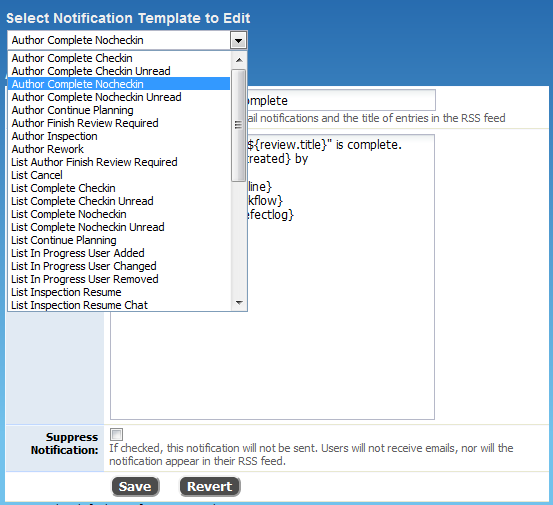The image size is (553, 505).
Task: Pick 'List Complete Checkin' entry
Action: (120, 188)
